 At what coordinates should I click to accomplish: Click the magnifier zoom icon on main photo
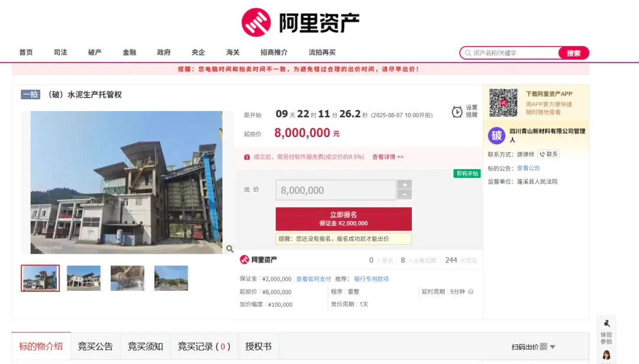pos(230,249)
